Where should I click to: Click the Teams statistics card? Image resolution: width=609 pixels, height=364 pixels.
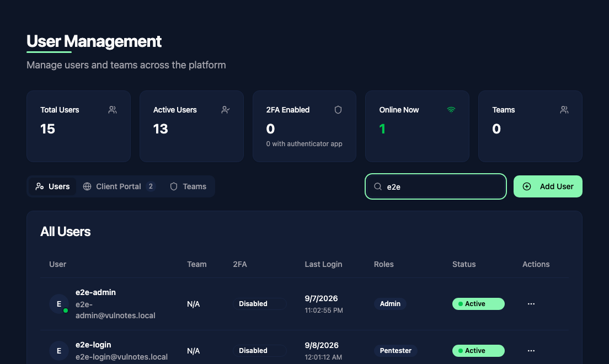(530, 126)
